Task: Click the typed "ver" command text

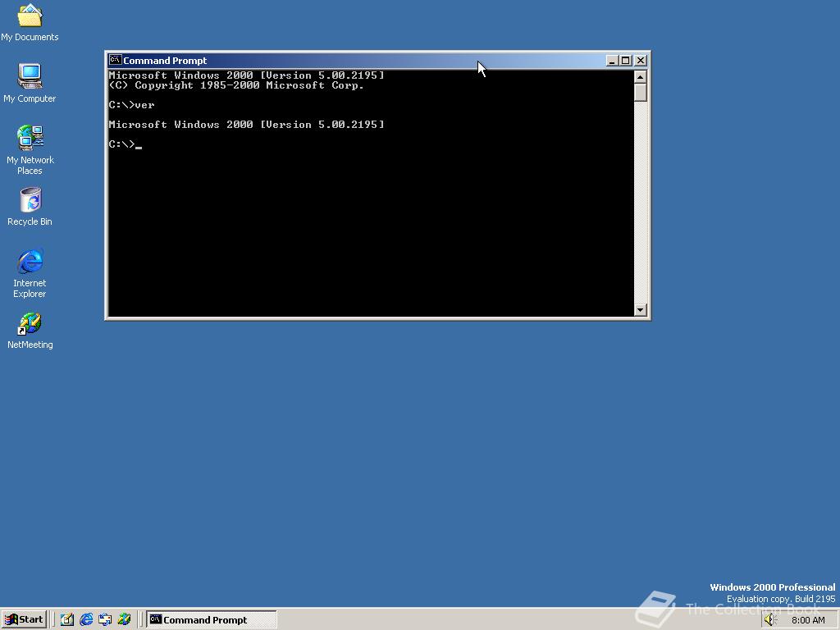Action: 144,105
